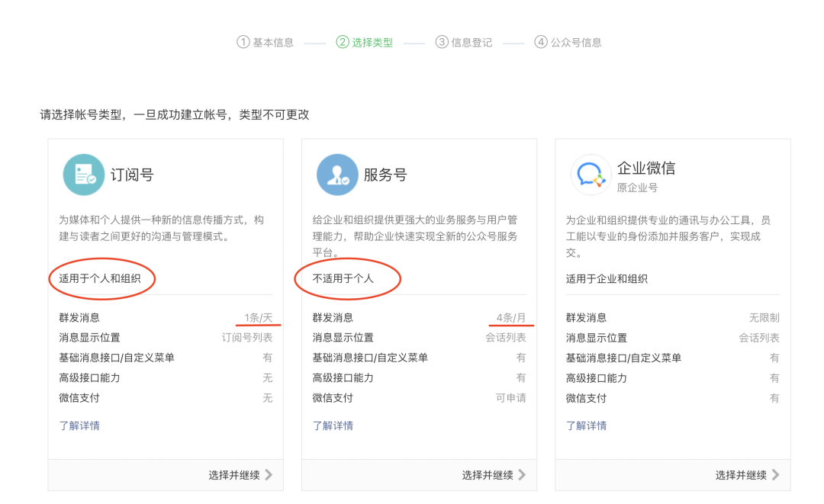Select the 选择类型 step label
824x504 pixels.
pos(372,43)
